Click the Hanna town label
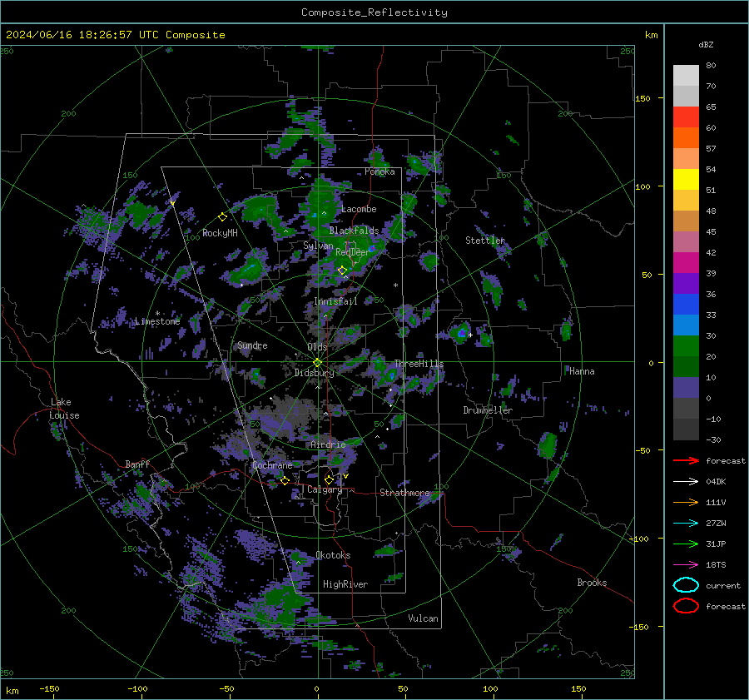 tap(582, 371)
